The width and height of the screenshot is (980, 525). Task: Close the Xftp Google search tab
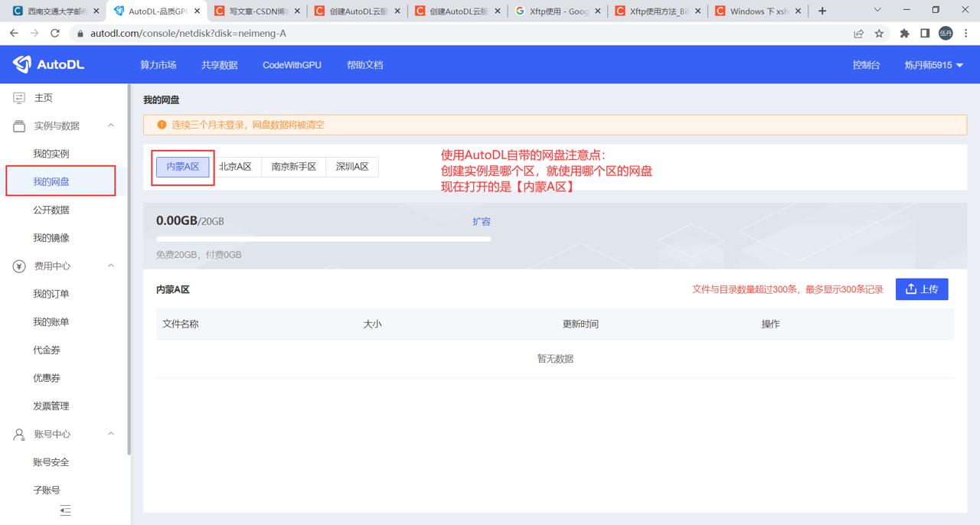[x=598, y=11]
